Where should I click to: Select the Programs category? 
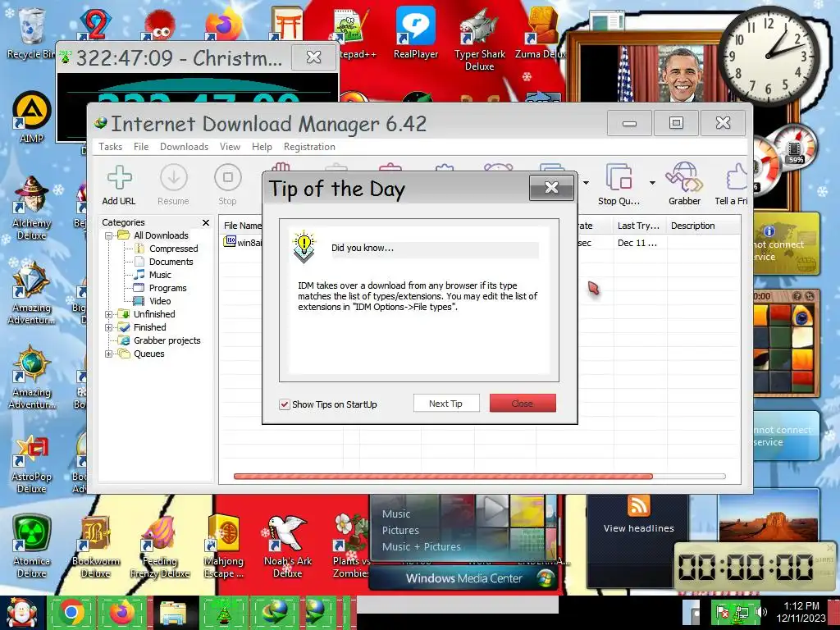click(167, 288)
